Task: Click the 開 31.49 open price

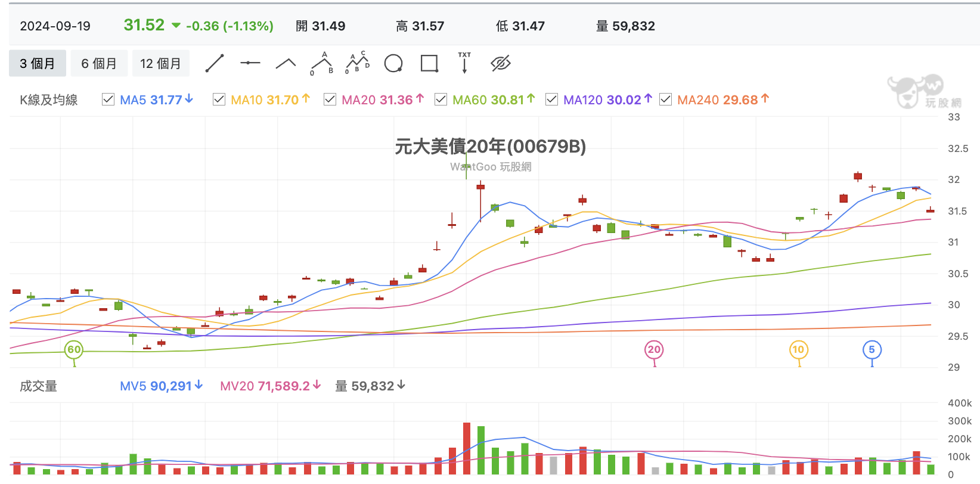Action: [321, 26]
